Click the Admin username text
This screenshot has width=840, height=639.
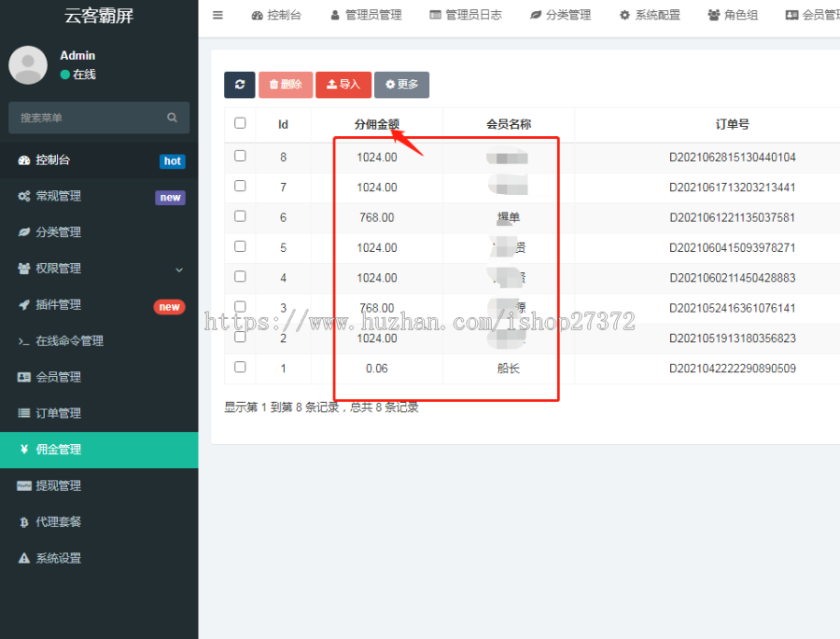pyautogui.click(x=77, y=56)
